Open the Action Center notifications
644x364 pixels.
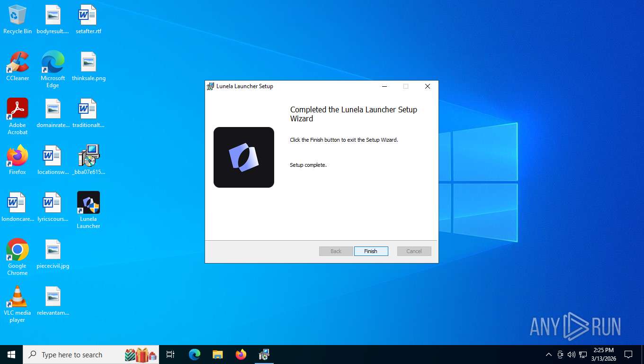coord(628,355)
